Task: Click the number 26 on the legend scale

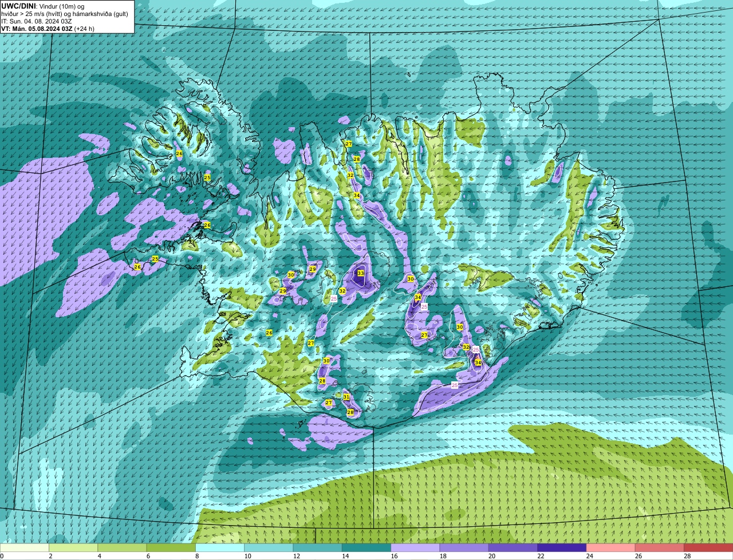Action: (639, 556)
